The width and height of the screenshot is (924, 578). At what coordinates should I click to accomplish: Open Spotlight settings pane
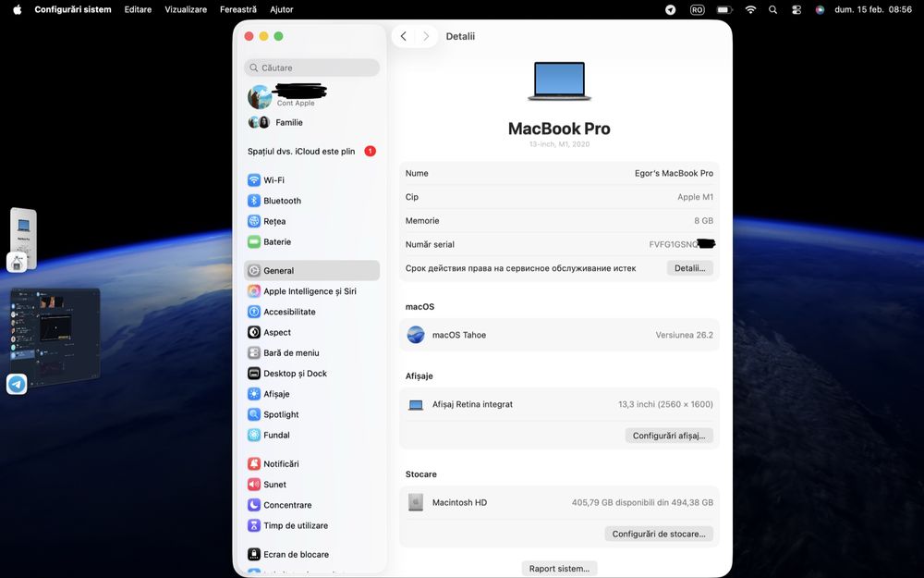tap(311, 414)
